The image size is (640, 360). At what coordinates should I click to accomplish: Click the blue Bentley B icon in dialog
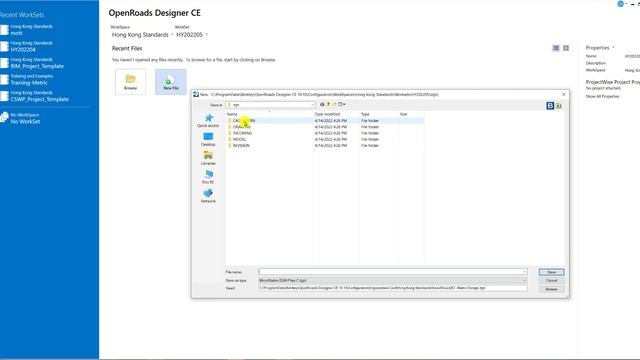550,106
